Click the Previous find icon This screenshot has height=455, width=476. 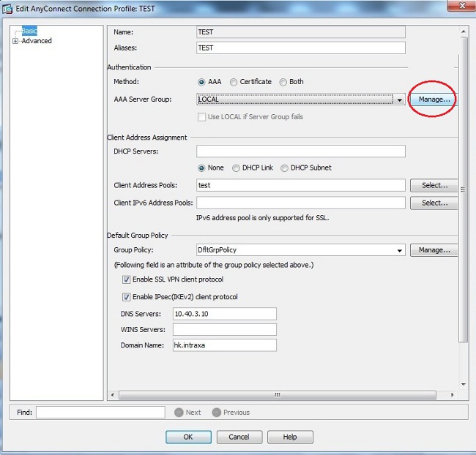pos(217,413)
